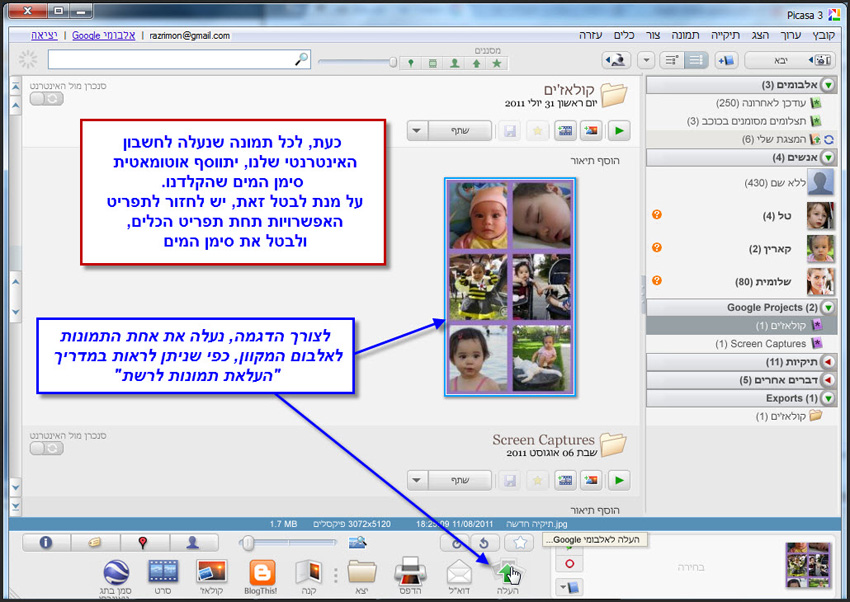This screenshot has height=602, width=850.
Task: Open the share dropdown arrow in קולאז'ים folder
Action: (417, 131)
